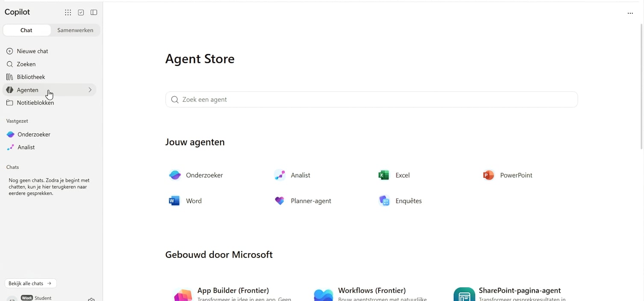
Task: Click the Onderzoeker agent icon under Jouw agenten
Action: [x=175, y=175]
